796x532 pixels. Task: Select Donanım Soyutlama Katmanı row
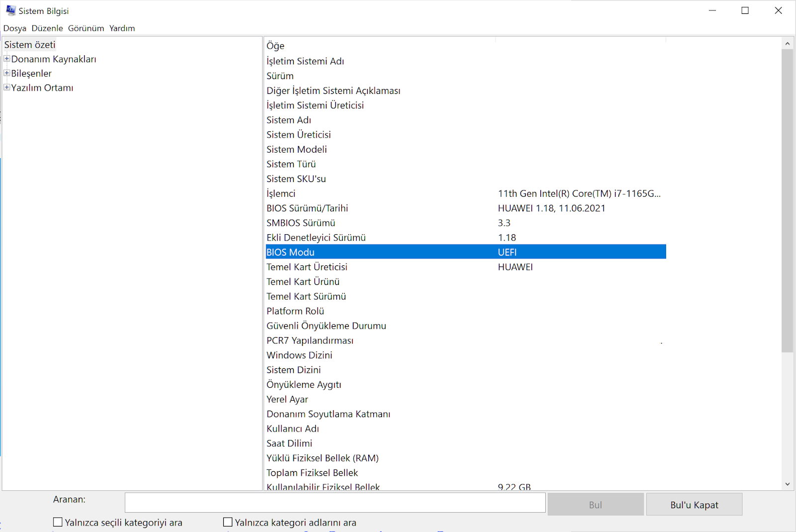click(x=466, y=414)
